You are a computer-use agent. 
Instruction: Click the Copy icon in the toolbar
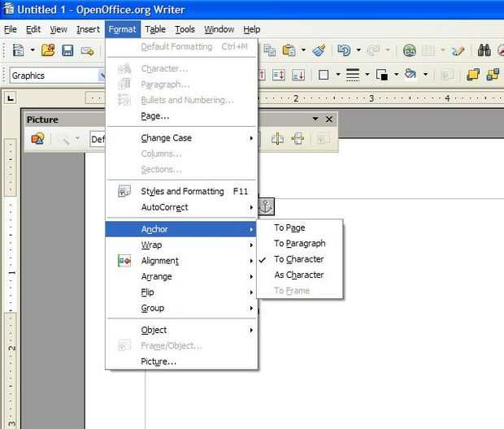(x=269, y=50)
